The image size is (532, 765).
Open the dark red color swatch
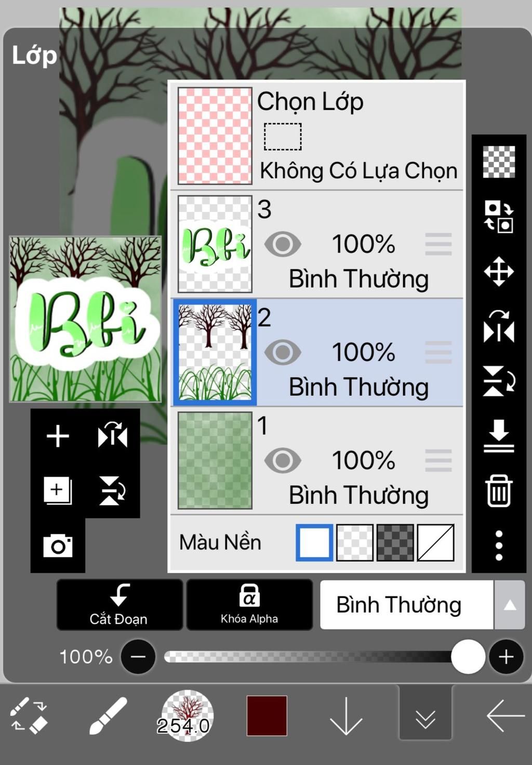267,716
